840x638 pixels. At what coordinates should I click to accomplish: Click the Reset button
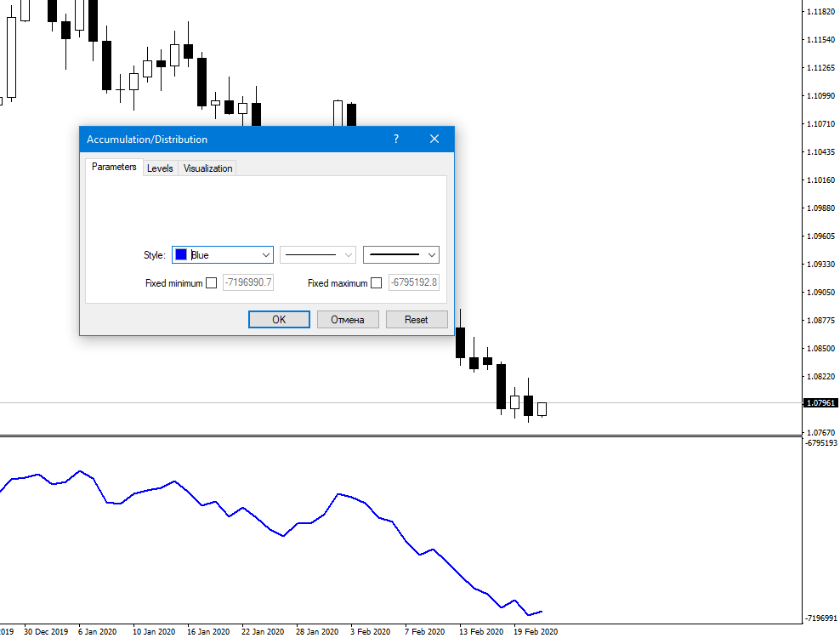[417, 320]
